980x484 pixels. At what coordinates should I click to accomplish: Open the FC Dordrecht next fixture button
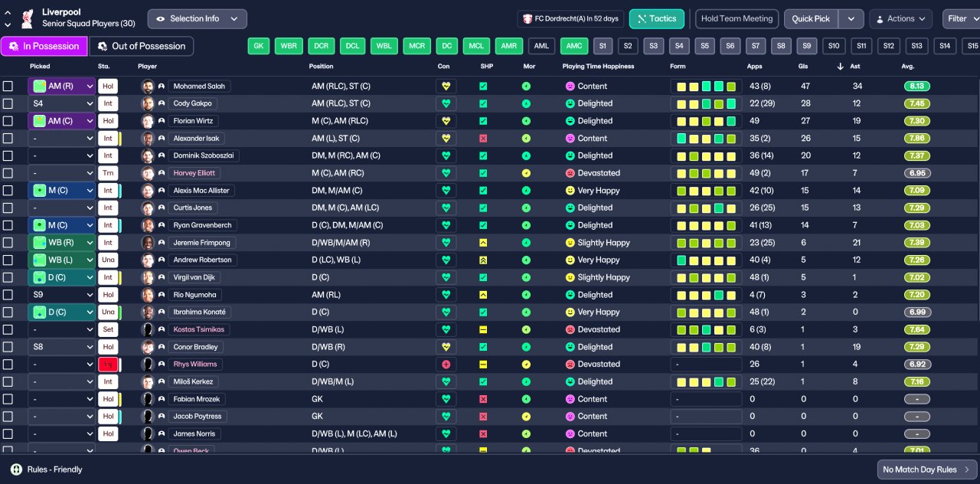(x=570, y=18)
